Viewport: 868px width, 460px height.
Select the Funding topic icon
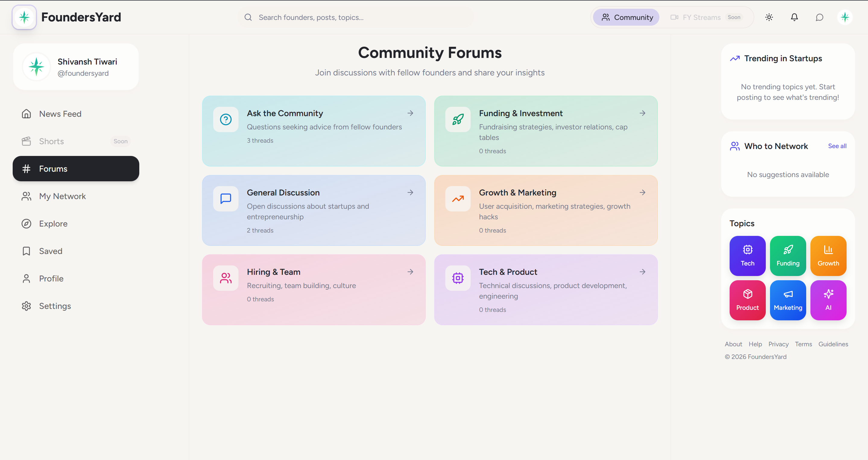pos(788,255)
